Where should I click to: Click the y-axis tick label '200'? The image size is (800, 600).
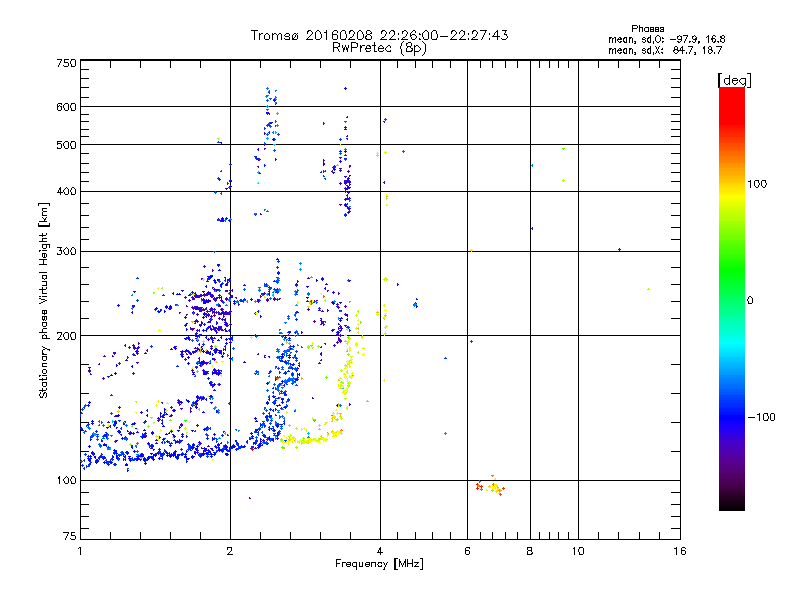pyautogui.click(x=66, y=336)
